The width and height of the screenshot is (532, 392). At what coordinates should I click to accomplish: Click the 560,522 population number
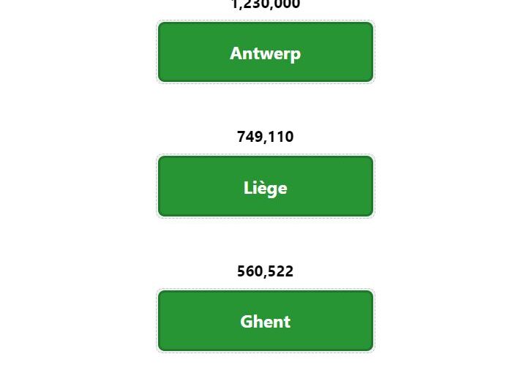point(266,271)
